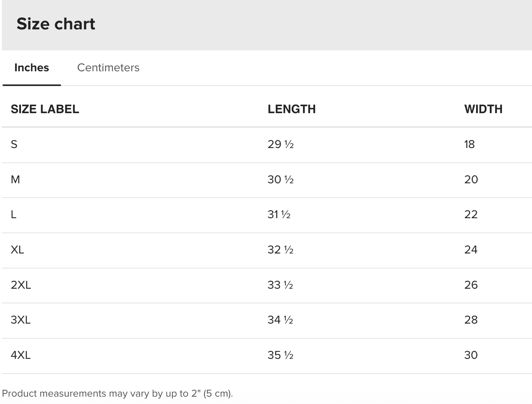The width and height of the screenshot is (532, 404).
Task: Click the WIDTH column header
Action: pyautogui.click(x=483, y=109)
